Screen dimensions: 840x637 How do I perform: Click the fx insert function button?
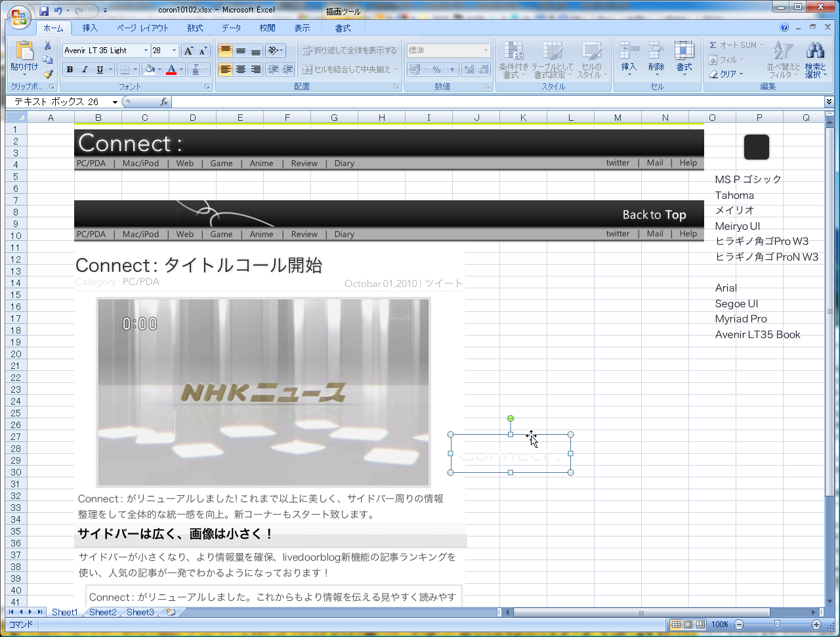(164, 102)
